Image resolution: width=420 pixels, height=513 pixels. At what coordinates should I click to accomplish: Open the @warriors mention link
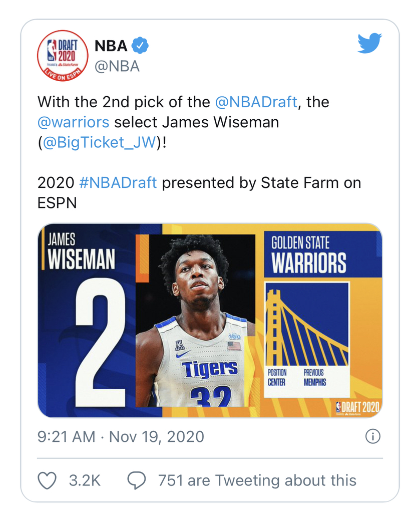(x=73, y=122)
